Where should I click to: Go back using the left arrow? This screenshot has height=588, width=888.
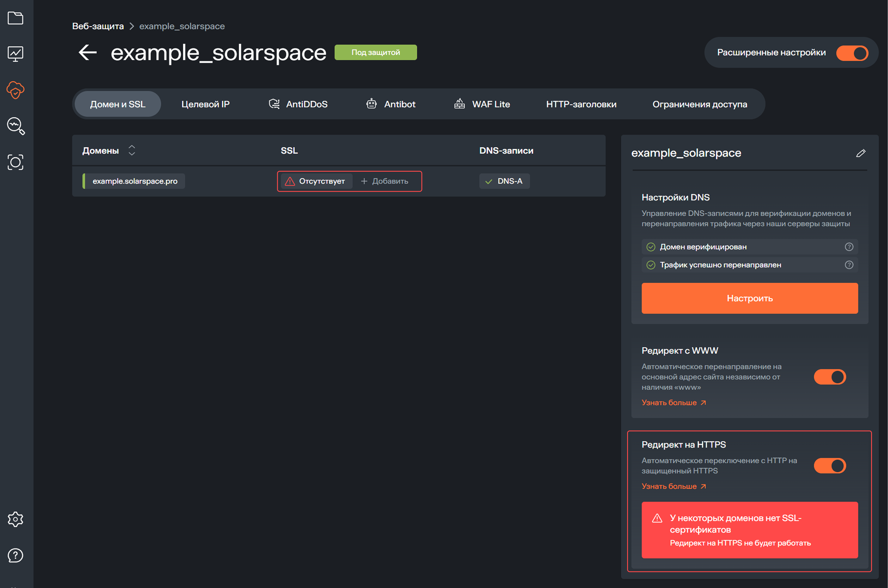[x=87, y=52]
